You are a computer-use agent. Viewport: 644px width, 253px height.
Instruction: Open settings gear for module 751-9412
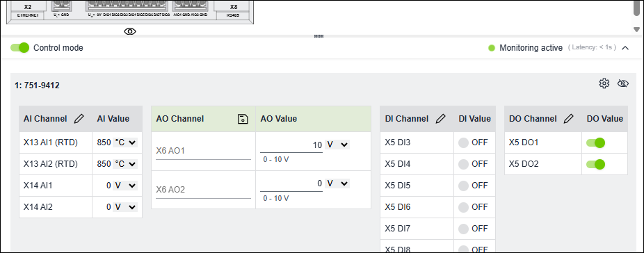tap(604, 83)
